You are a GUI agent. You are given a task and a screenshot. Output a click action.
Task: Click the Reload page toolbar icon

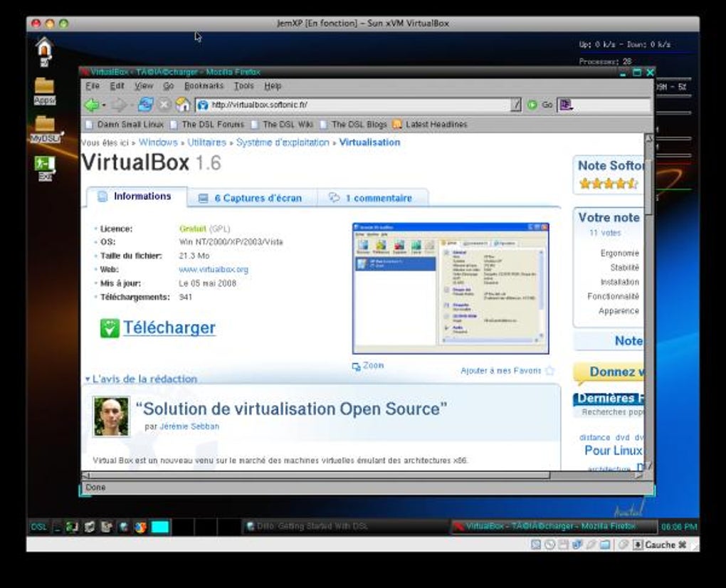pos(145,105)
